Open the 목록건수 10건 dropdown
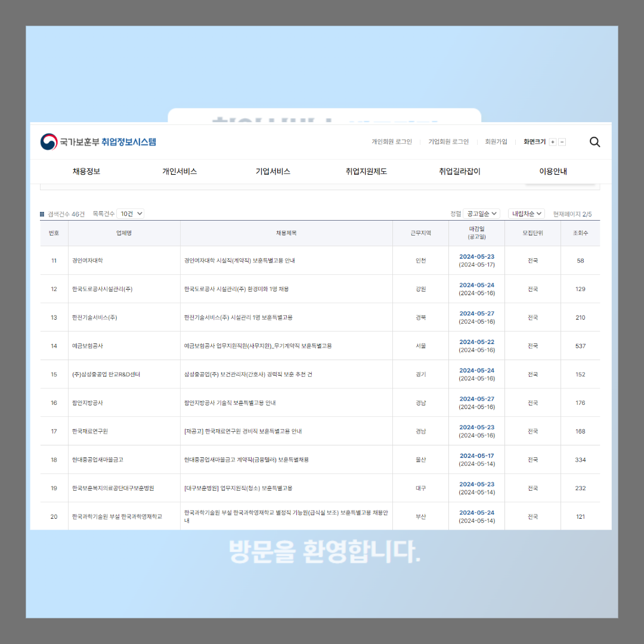Viewport: 644px width, 644px height. coord(130,213)
